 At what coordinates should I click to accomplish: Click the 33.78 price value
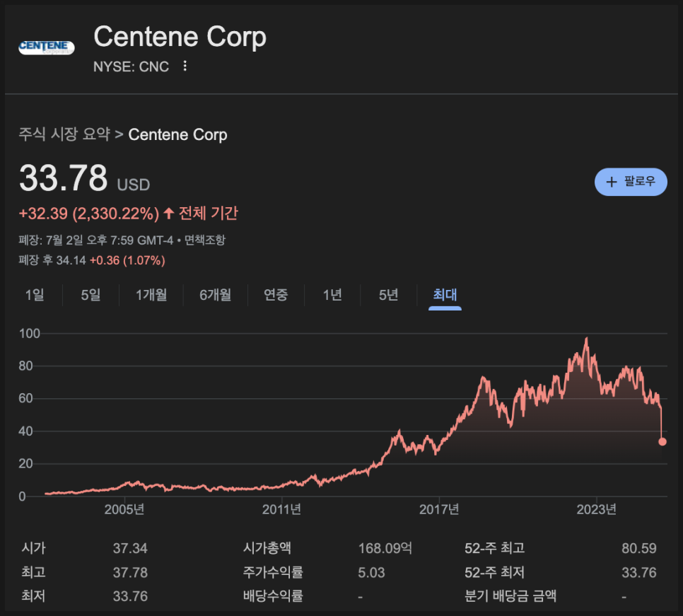63,178
